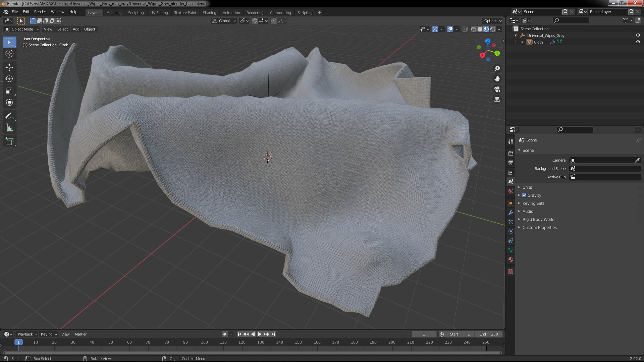Hide the Cloth object in outliner
The image size is (644, 362).
[x=638, y=42]
